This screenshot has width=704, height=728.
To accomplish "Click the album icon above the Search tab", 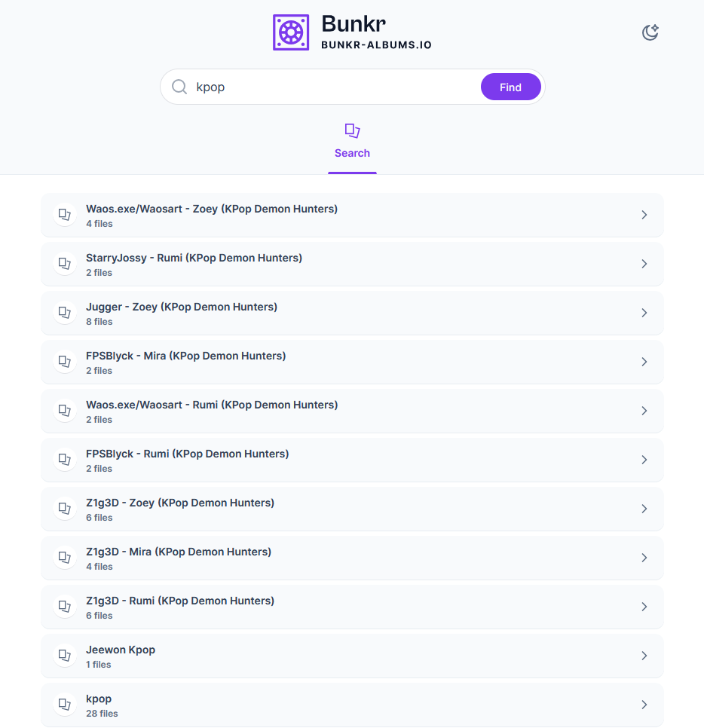I will point(352,131).
